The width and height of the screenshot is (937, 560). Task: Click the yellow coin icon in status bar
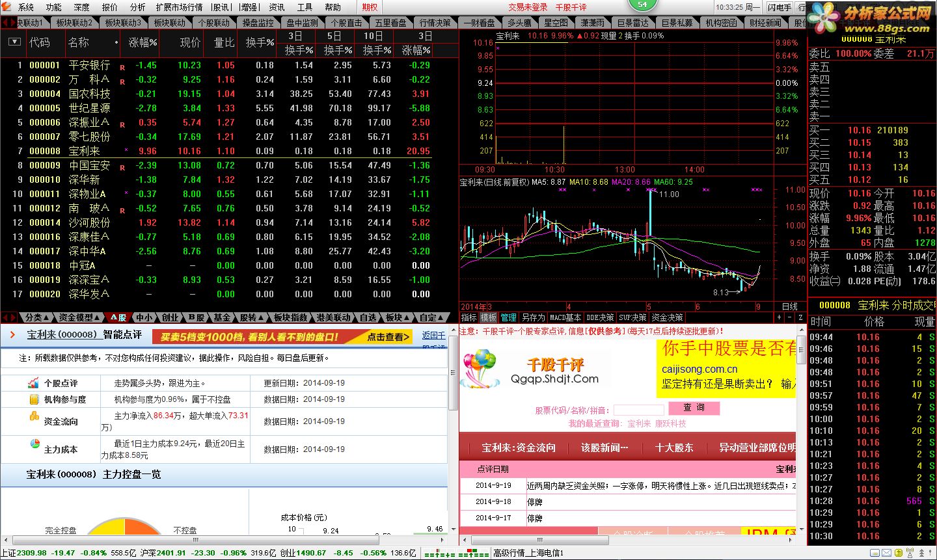(899, 553)
